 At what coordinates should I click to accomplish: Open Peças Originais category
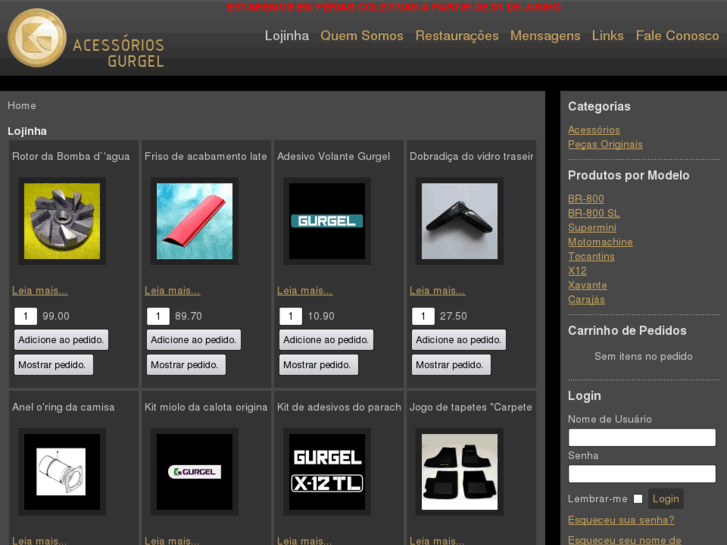coord(605,144)
